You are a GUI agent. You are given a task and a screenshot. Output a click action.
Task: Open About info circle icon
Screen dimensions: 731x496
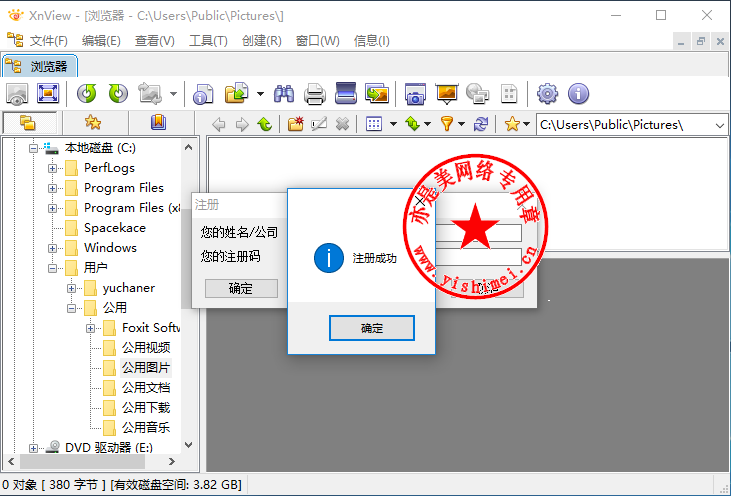pyautogui.click(x=579, y=94)
